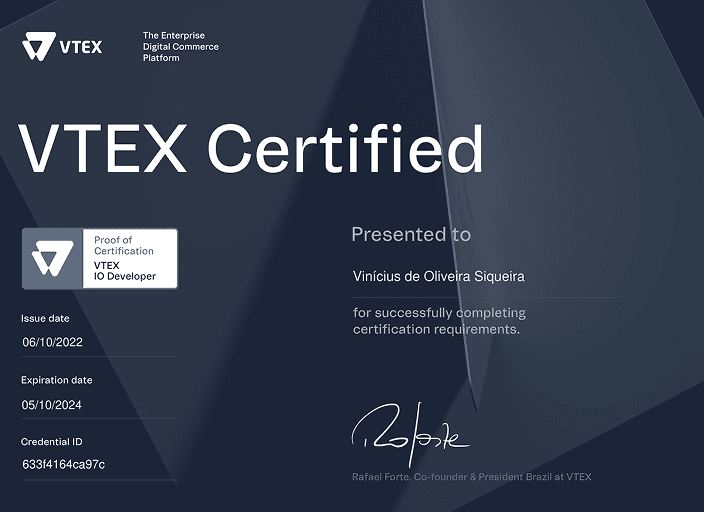Click the credential ID 633f4164ca97c
Screen dimensions: 704x512
pos(63,464)
